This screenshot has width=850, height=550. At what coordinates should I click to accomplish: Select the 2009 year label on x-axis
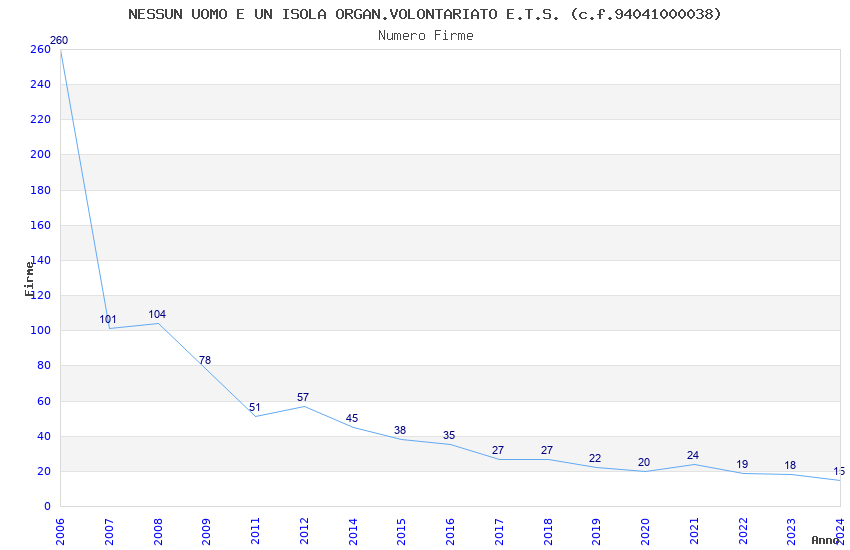coord(207,531)
